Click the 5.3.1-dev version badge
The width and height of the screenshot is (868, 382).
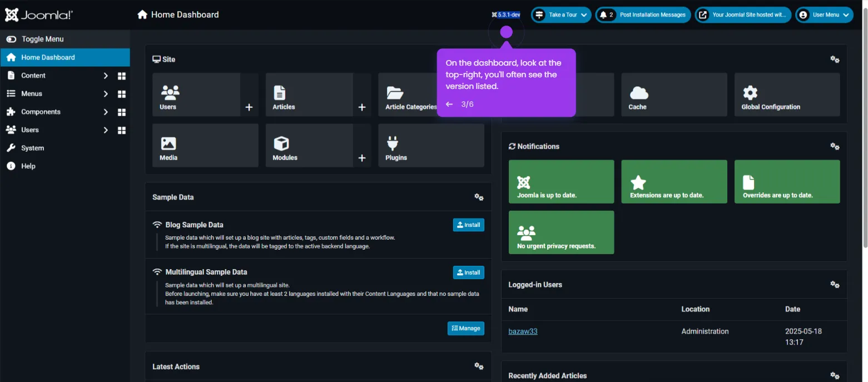point(506,15)
